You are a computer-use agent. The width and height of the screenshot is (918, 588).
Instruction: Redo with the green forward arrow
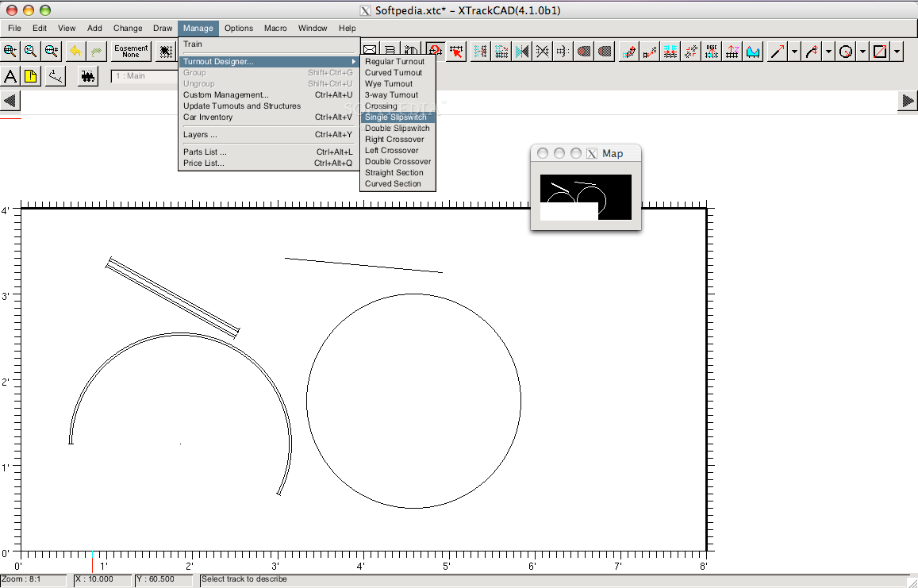[x=97, y=52]
